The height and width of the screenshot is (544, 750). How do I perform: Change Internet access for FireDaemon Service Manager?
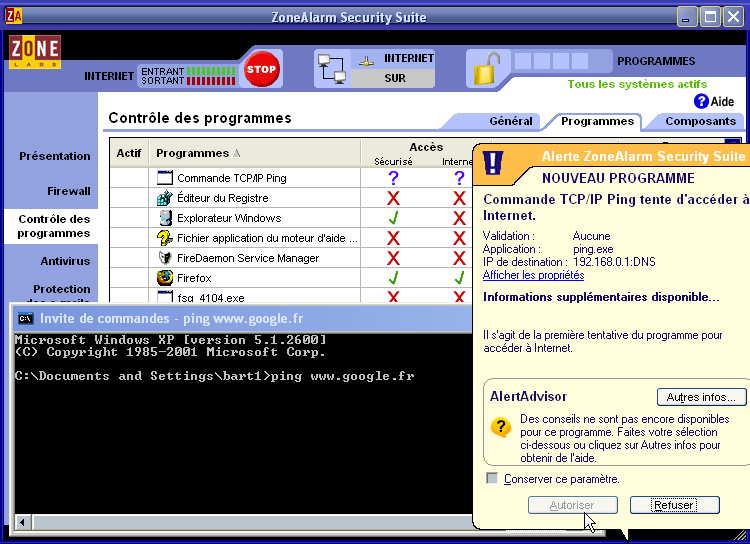459,258
